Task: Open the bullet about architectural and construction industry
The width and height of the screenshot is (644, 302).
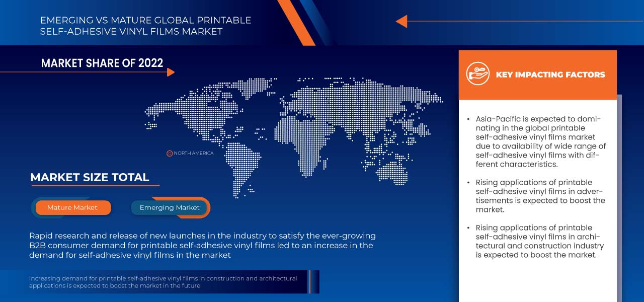Action: tap(540, 241)
